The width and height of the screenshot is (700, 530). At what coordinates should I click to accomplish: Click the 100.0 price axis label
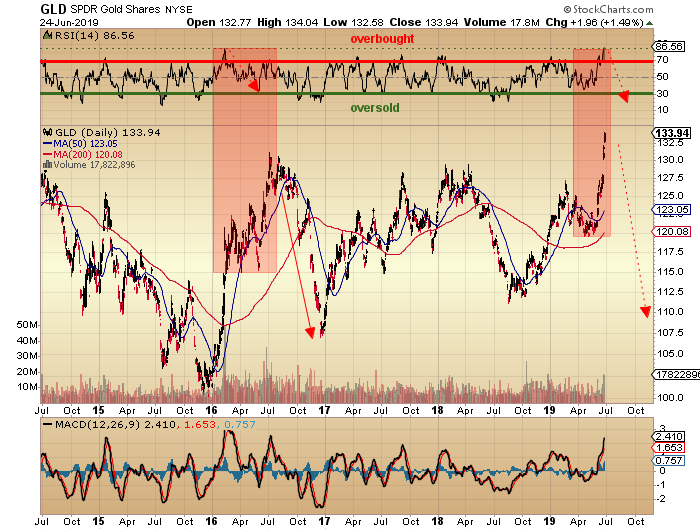(670, 397)
